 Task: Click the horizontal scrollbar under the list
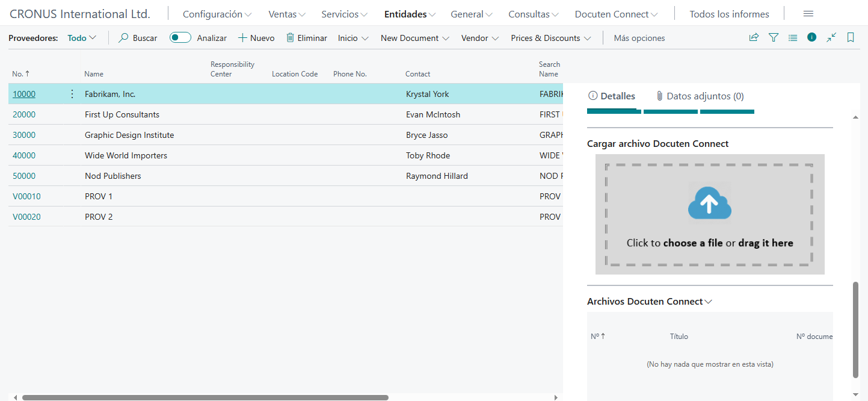[205, 397]
